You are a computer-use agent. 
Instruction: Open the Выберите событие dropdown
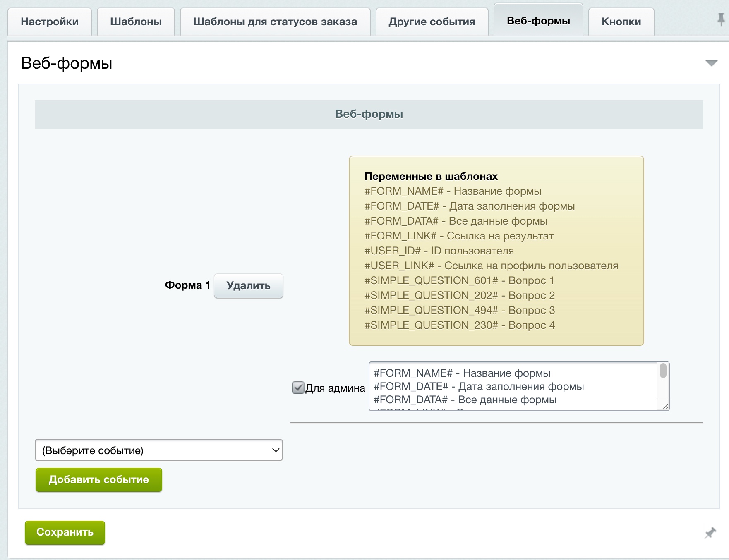click(159, 450)
